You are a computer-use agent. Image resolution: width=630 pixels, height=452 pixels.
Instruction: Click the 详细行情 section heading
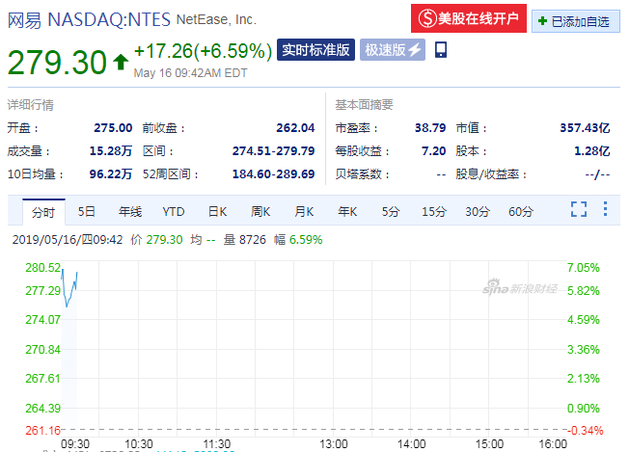coord(31,105)
